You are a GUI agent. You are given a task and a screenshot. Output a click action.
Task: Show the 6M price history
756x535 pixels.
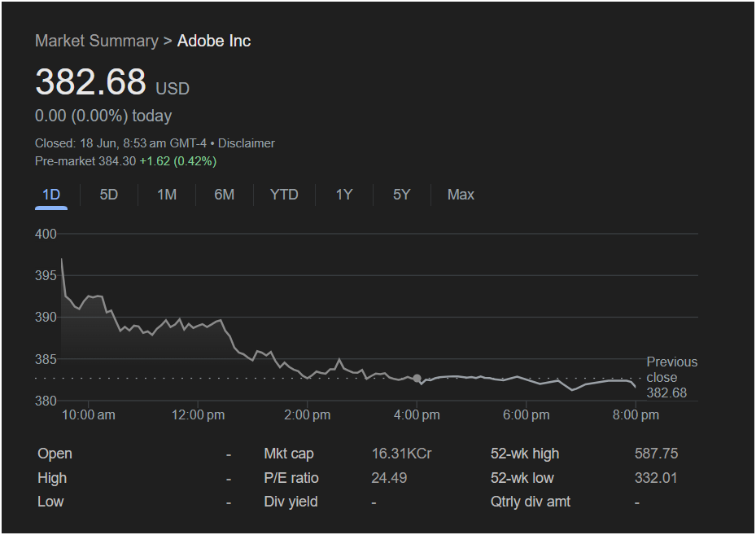[225, 195]
